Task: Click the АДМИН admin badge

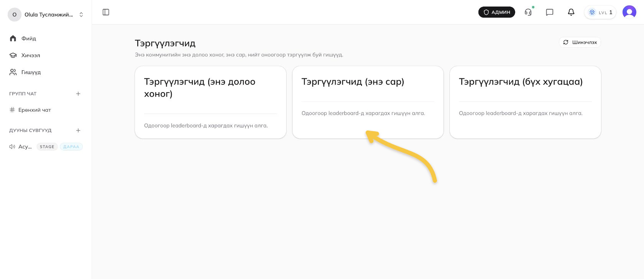Action: [497, 12]
